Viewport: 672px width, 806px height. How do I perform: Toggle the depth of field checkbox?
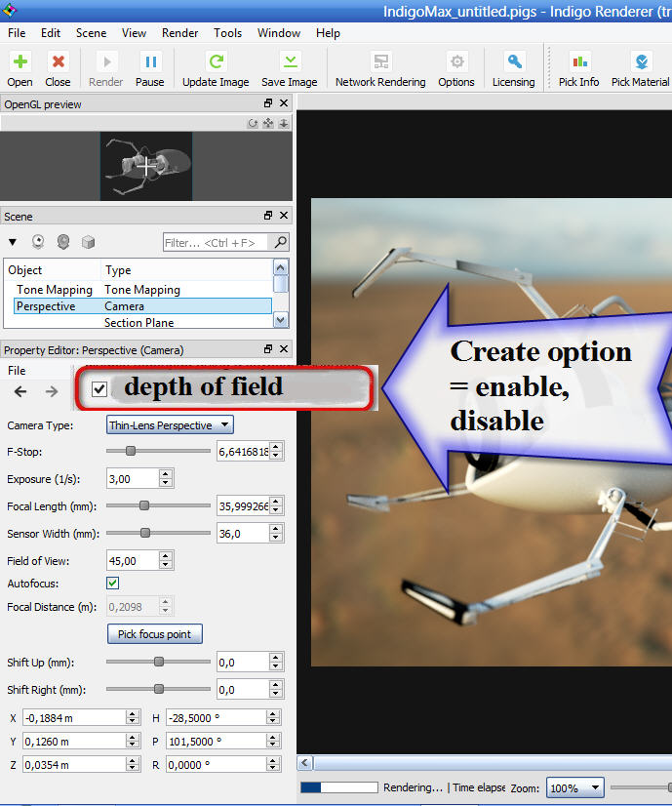click(99, 389)
